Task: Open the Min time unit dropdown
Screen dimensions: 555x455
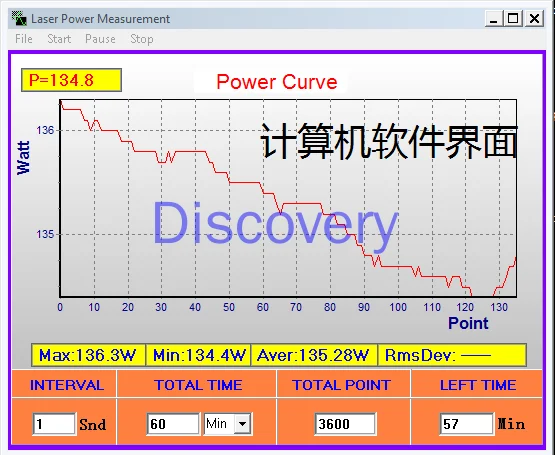Action: pos(242,424)
